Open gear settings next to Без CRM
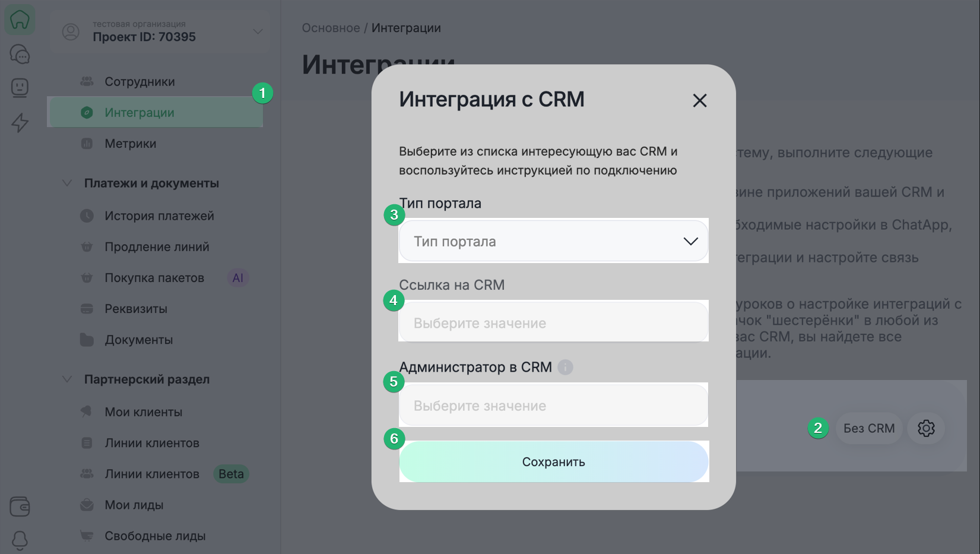 point(926,428)
